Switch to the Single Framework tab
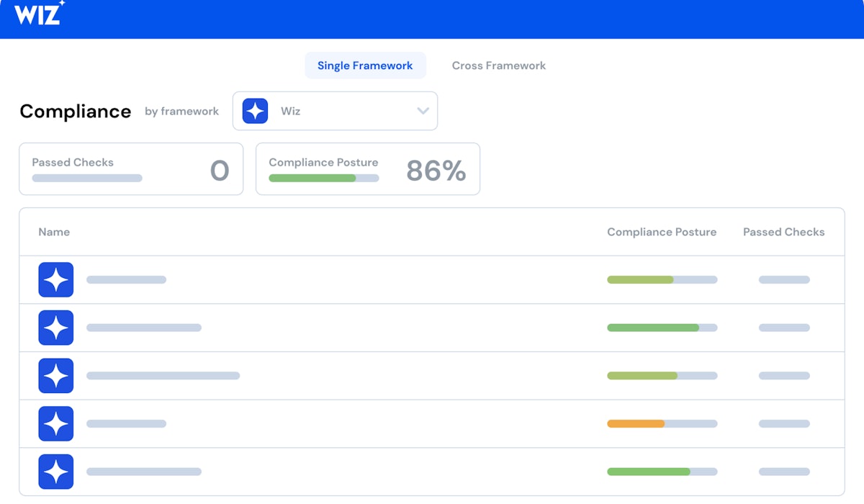The image size is (864, 504). (x=365, y=66)
